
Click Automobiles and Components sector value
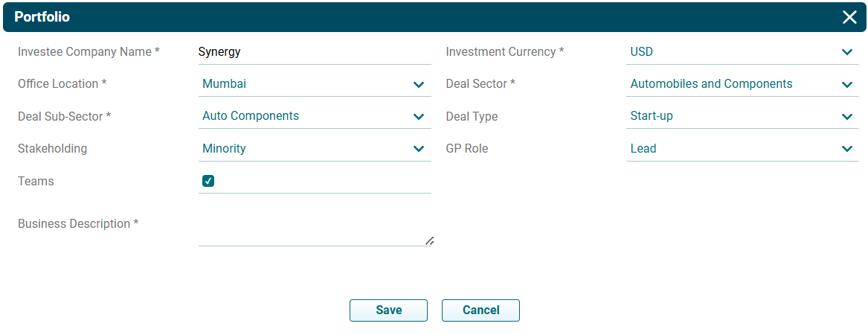click(x=711, y=84)
